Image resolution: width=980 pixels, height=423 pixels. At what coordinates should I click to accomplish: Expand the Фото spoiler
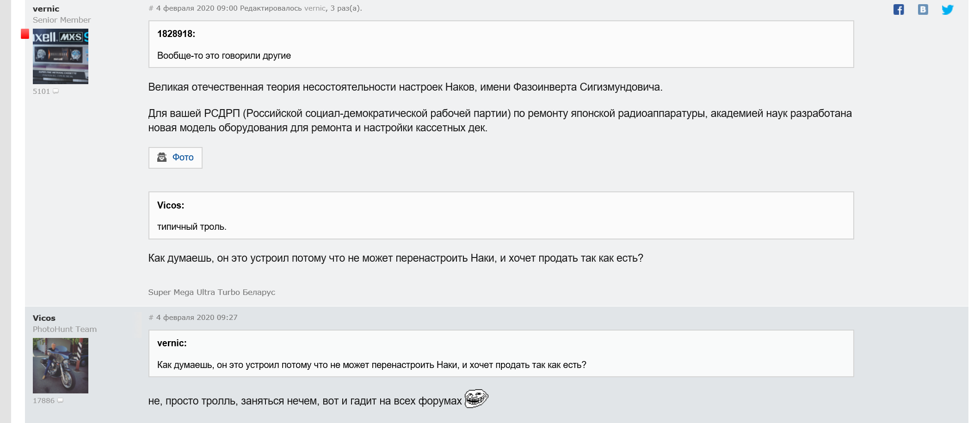point(183,158)
